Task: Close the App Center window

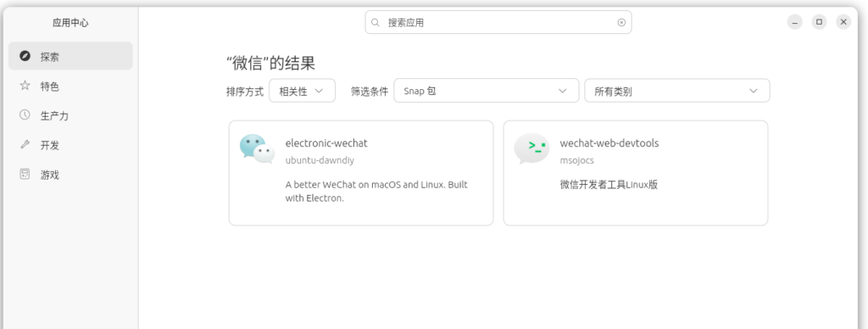Action: (x=843, y=22)
